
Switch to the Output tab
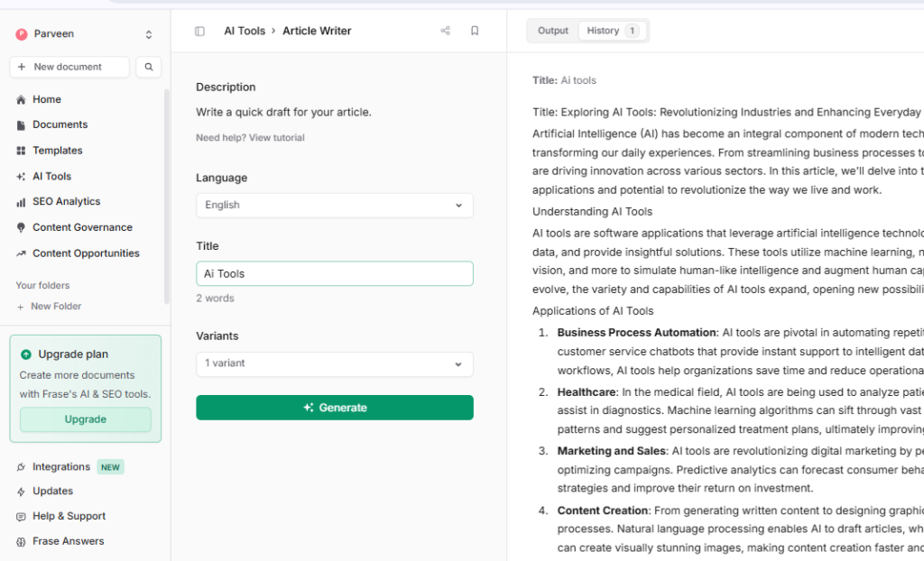(553, 31)
